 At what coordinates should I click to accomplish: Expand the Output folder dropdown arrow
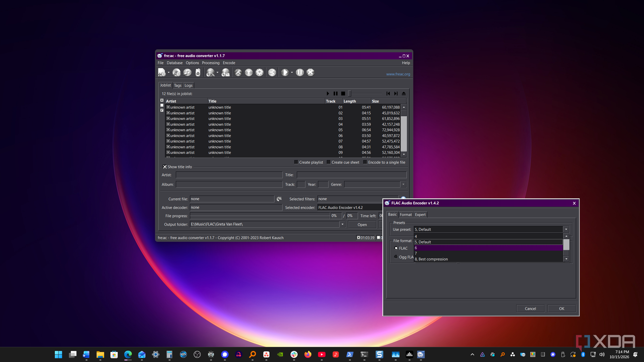click(342, 224)
